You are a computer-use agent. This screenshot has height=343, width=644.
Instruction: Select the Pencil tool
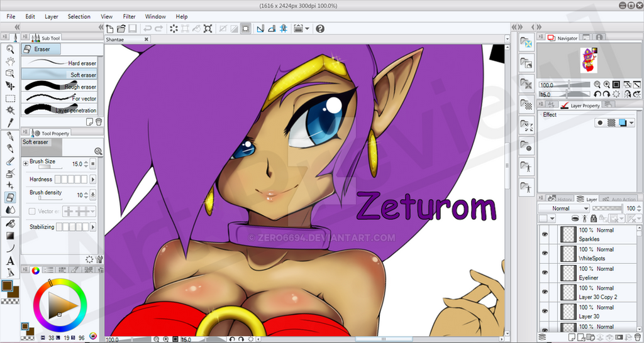click(x=10, y=148)
